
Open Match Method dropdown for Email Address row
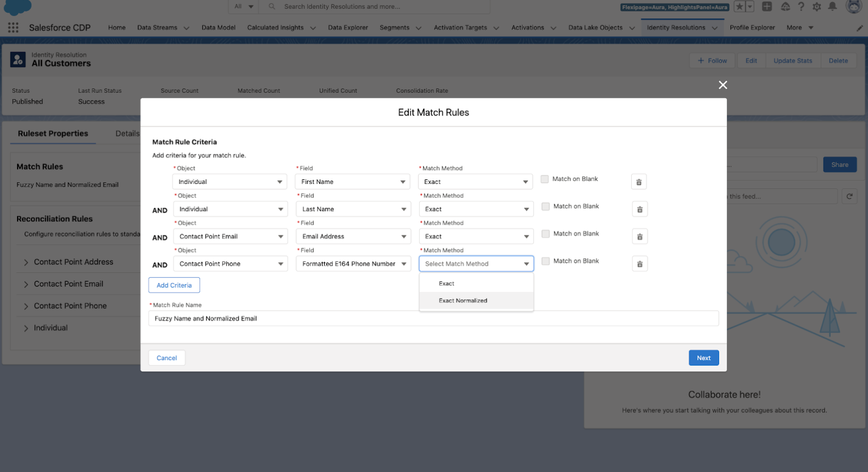coord(476,237)
